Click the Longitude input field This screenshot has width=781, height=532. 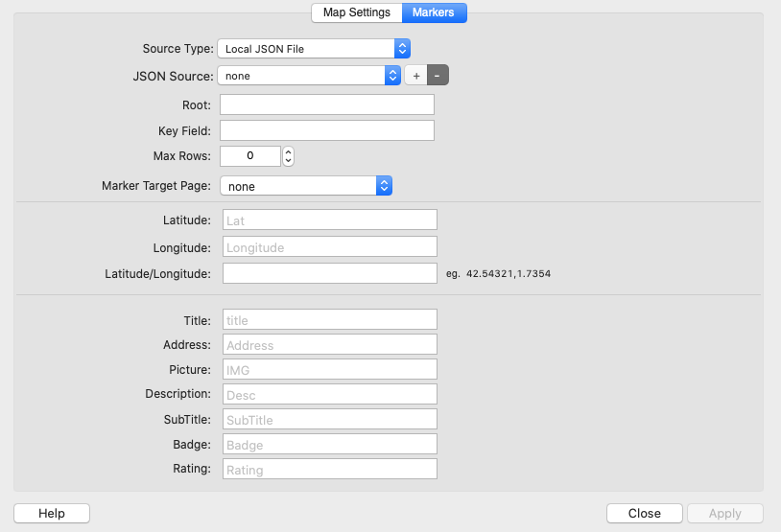329,247
